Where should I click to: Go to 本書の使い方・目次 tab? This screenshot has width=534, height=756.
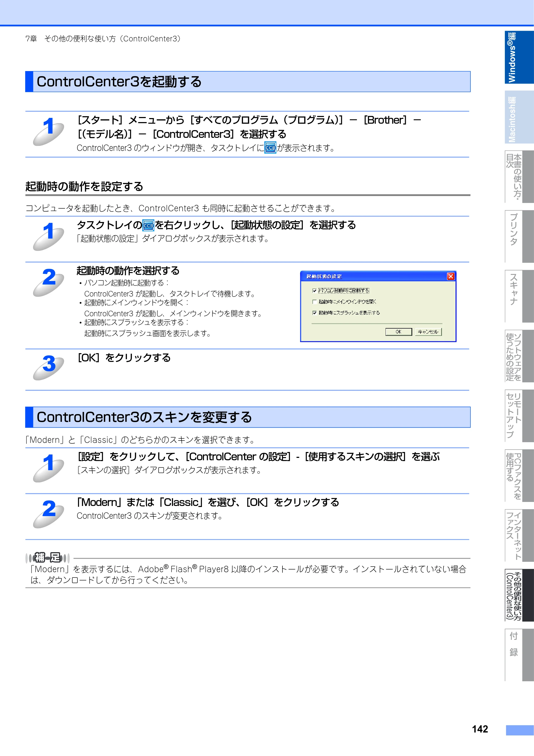click(519, 177)
